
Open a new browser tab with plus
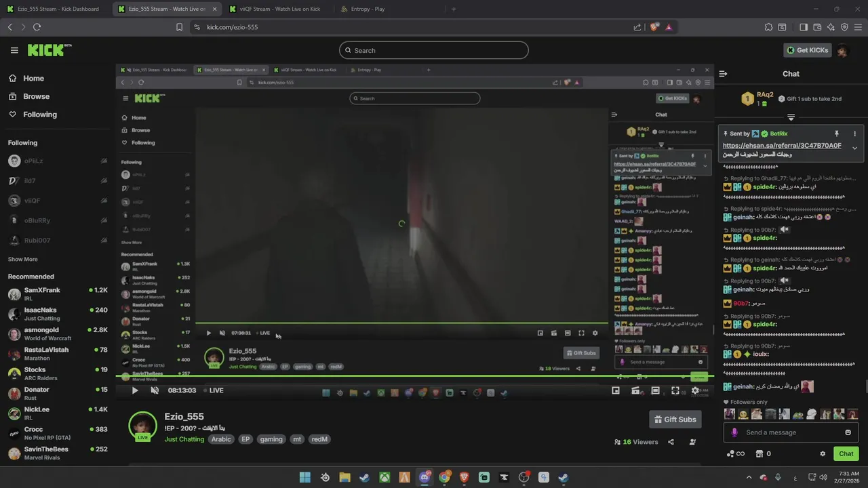(x=454, y=9)
